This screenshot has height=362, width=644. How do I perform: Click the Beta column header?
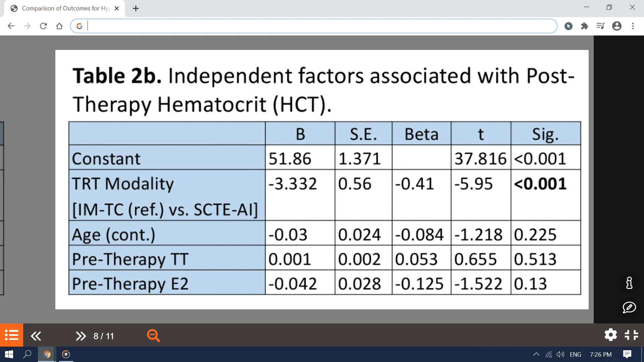[x=421, y=134]
